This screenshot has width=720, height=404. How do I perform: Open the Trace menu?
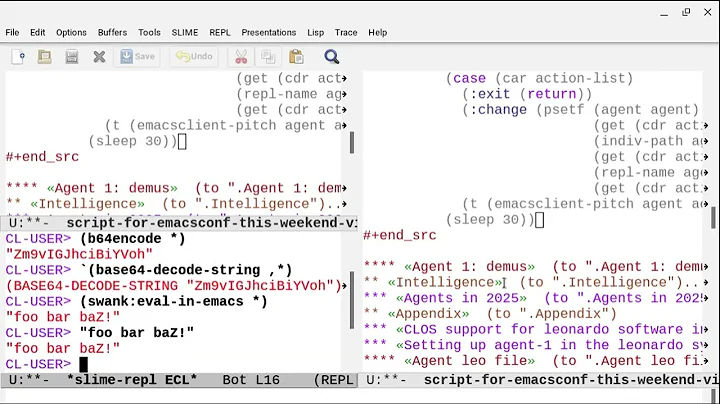click(346, 33)
